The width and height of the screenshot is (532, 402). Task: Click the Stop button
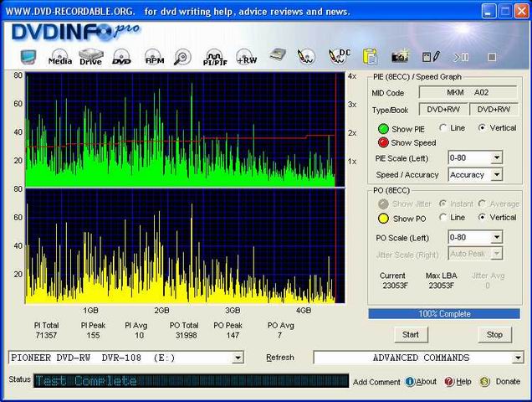coord(494,335)
